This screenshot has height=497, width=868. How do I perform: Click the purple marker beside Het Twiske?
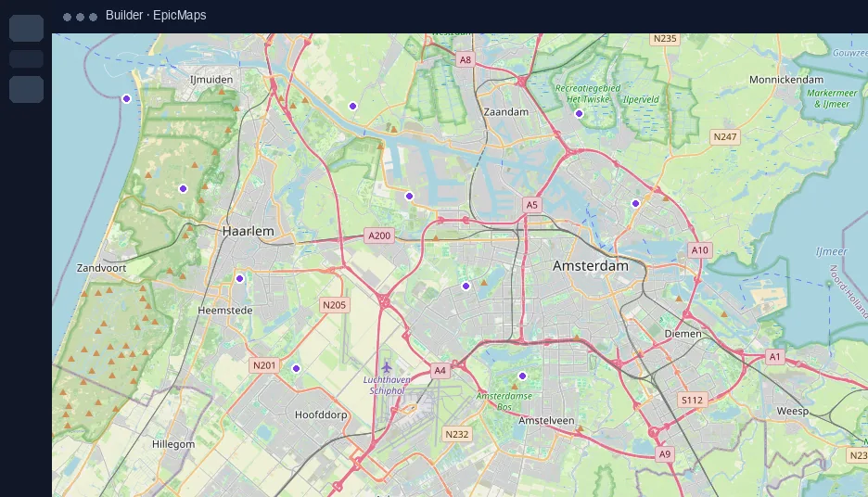point(579,113)
